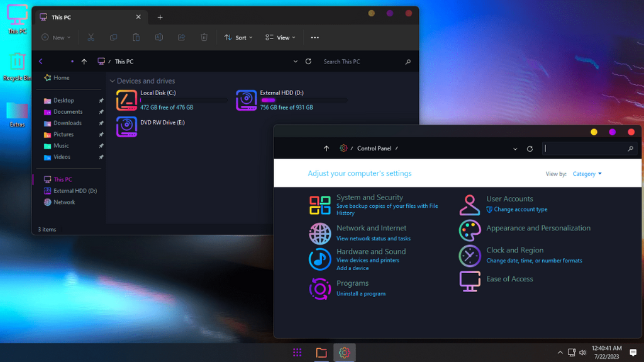Click the Rename icon in the File Explorer toolbar
This screenshot has height=362, width=644.
[x=159, y=37]
